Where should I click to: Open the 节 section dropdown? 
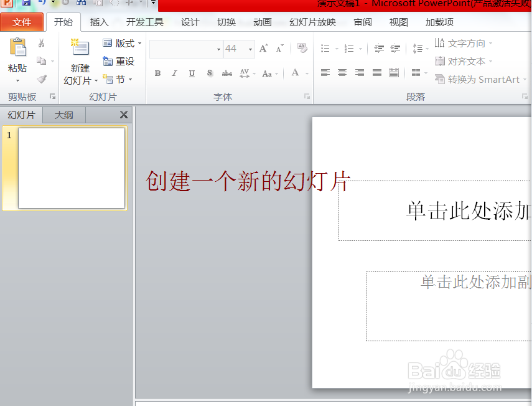coord(118,80)
